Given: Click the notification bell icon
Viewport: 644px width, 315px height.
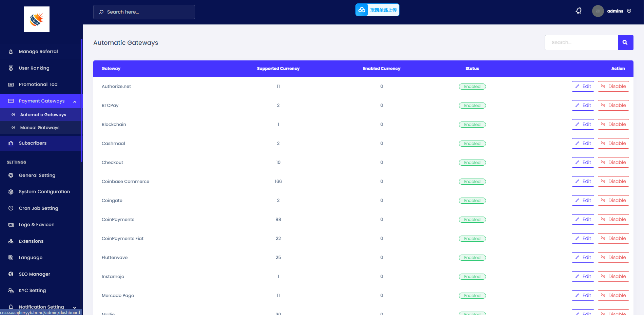Looking at the screenshot, I should coord(579,11).
